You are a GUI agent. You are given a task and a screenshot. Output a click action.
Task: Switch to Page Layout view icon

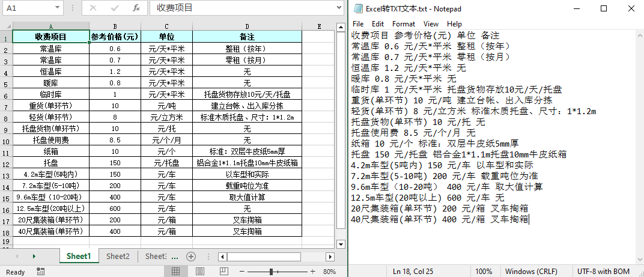200,271
